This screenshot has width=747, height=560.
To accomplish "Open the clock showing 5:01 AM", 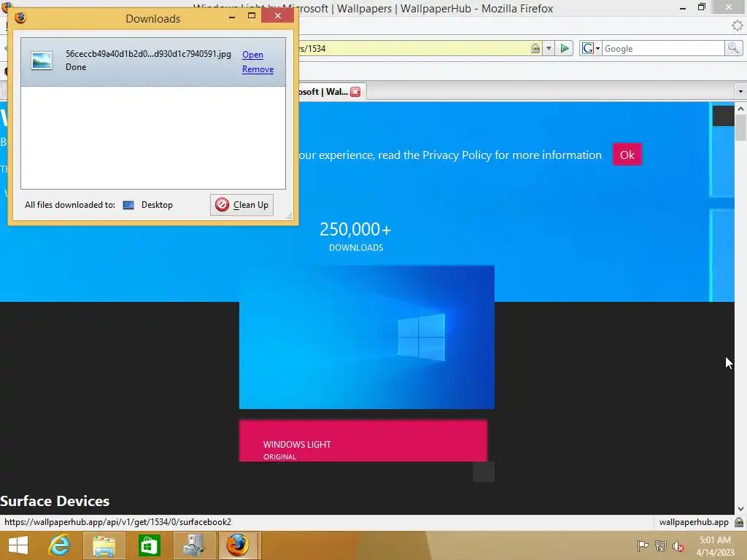I will click(x=715, y=545).
